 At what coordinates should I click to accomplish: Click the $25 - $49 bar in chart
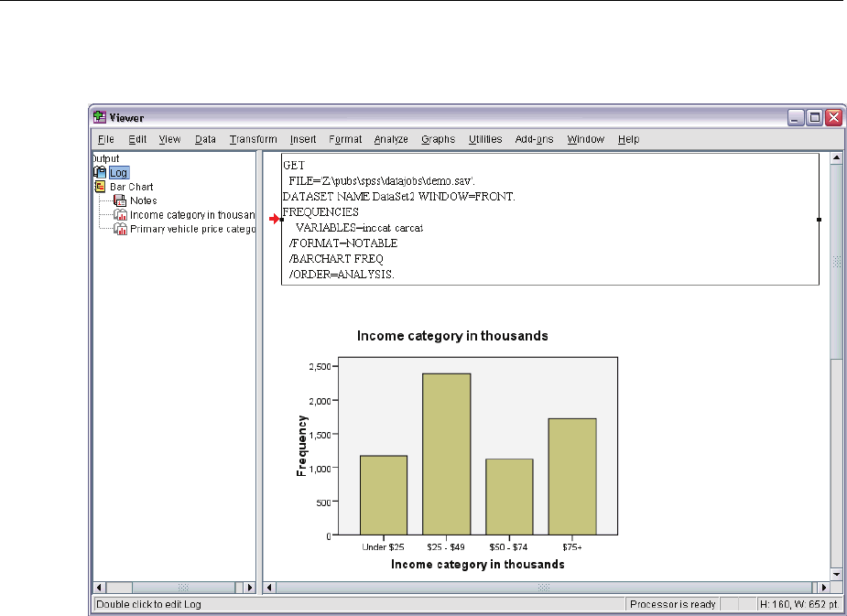[446, 454]
